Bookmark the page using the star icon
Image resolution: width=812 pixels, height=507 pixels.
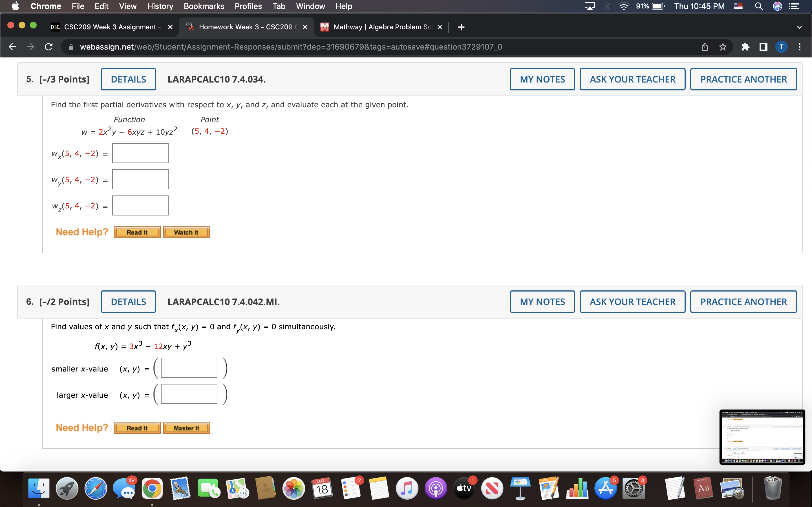pos(722,46)
